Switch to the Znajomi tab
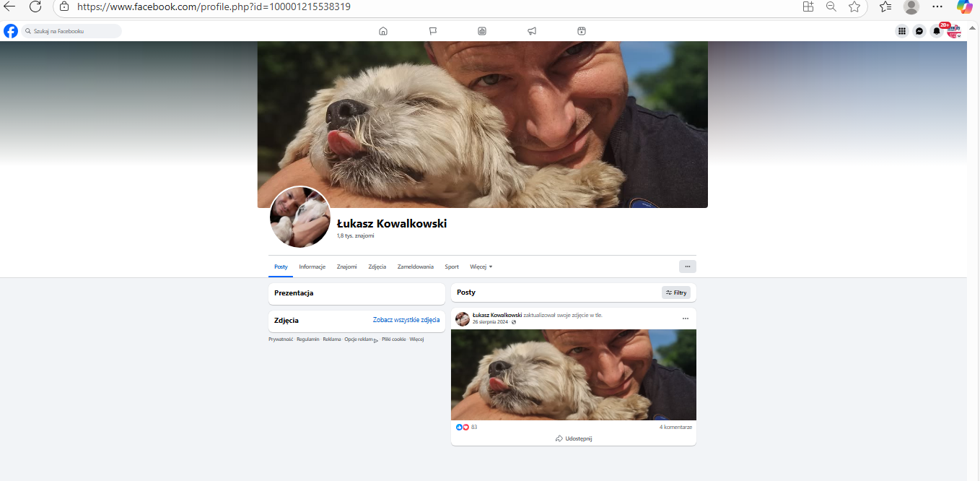The height and width of the screenshot is (481, 980). click(x=346, y=266)
